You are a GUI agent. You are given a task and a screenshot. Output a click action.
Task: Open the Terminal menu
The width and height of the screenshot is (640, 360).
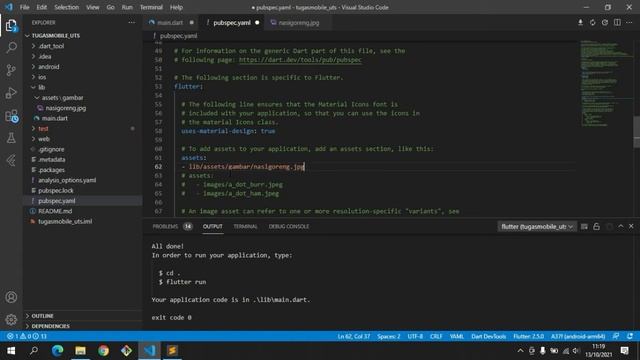151,7
